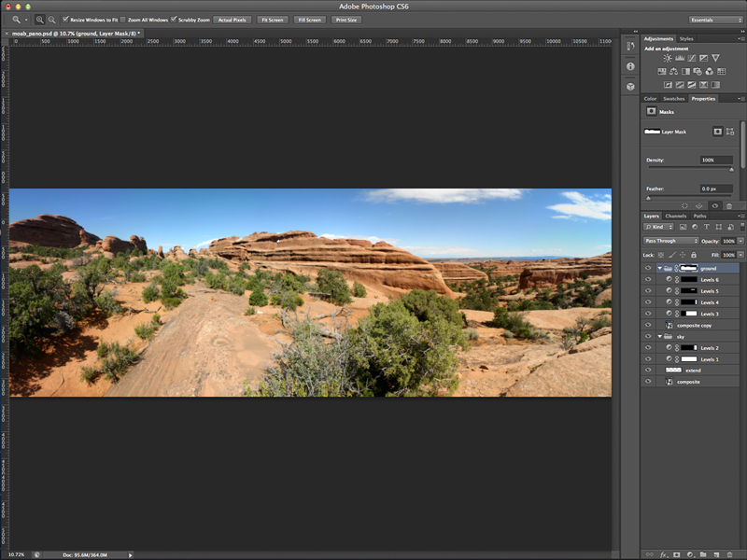The image size is (747, 560).
Task: Open the Zoom tool preset picker arrow
Action: click(x=26, y=20)
